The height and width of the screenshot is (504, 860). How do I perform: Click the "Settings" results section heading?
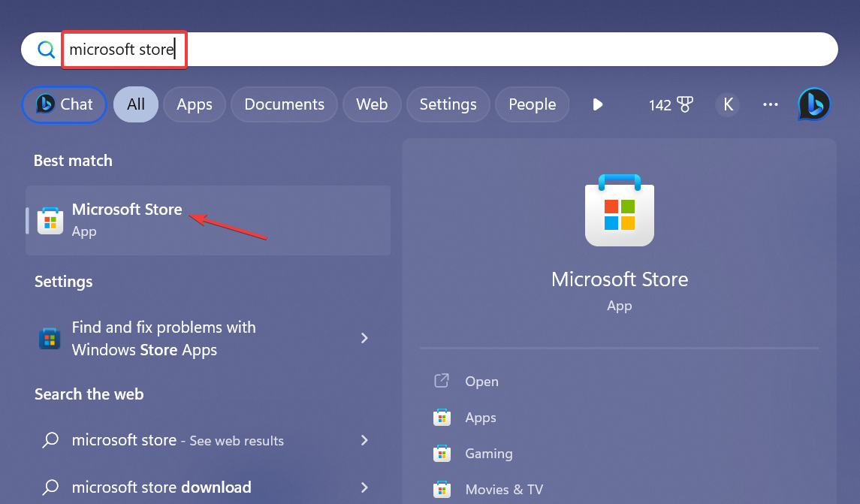pyautogui.click(x=64, y=282)
